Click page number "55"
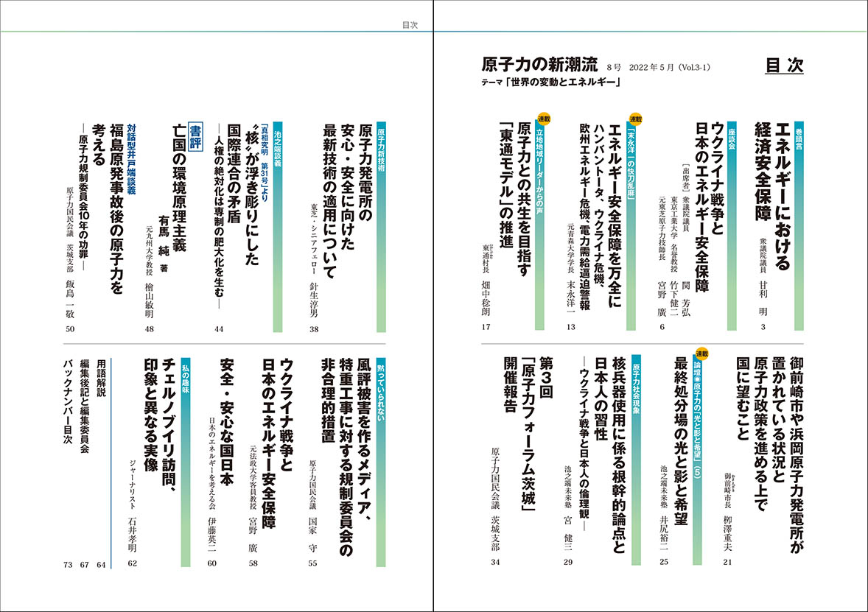 tap(312, 564)
